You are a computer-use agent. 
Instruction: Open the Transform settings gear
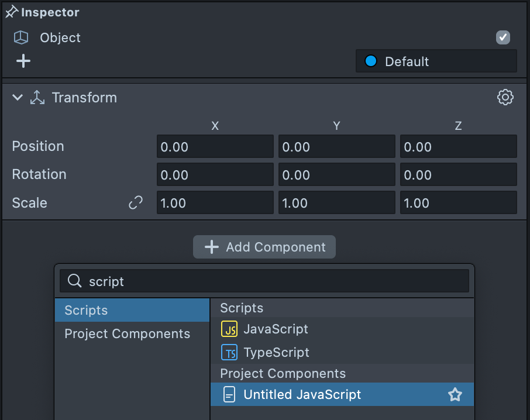point(505,97)
